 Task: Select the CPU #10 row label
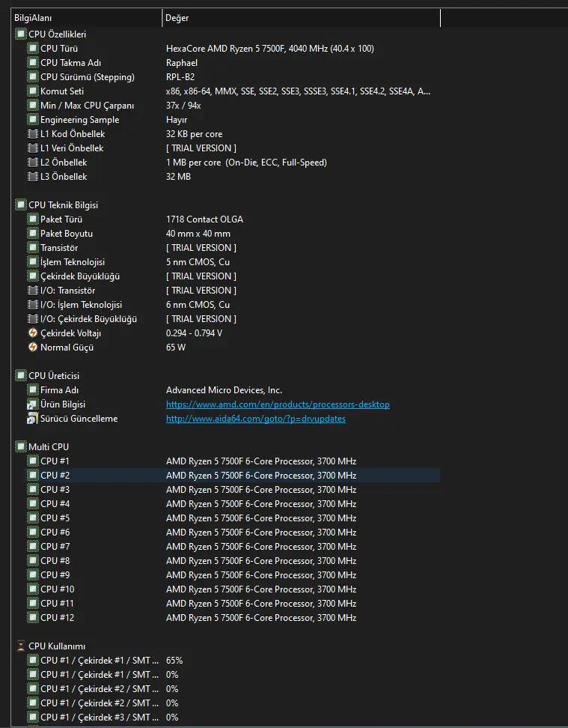click(x=57, y=589)
